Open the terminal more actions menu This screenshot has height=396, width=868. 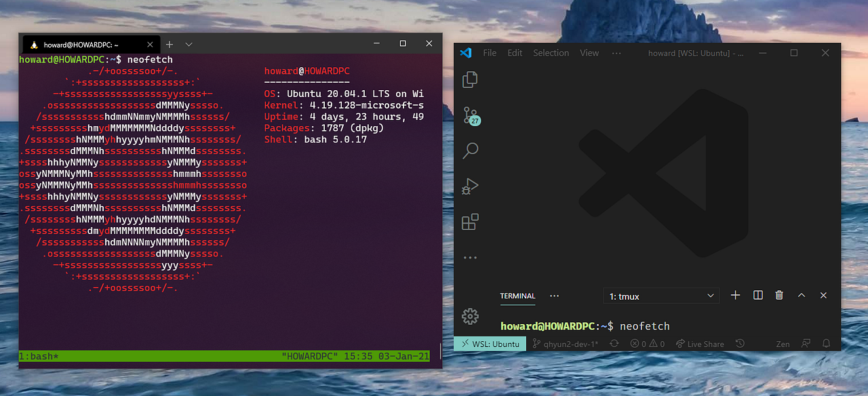point(554,296)
